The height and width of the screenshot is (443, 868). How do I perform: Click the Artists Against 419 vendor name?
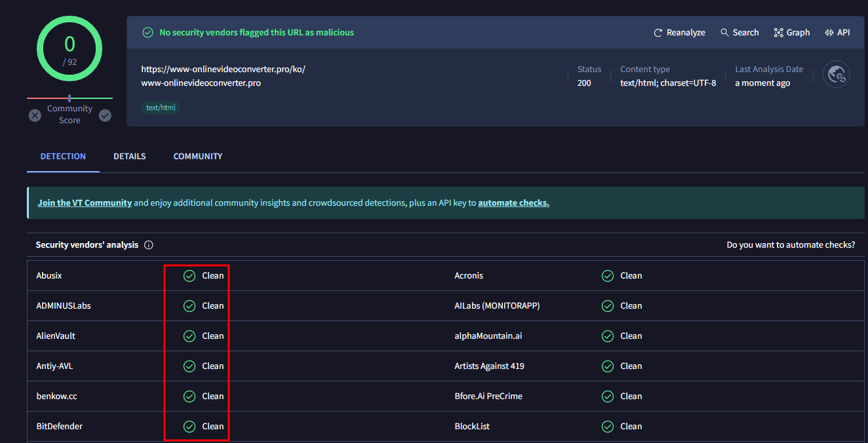click(489, 366)
